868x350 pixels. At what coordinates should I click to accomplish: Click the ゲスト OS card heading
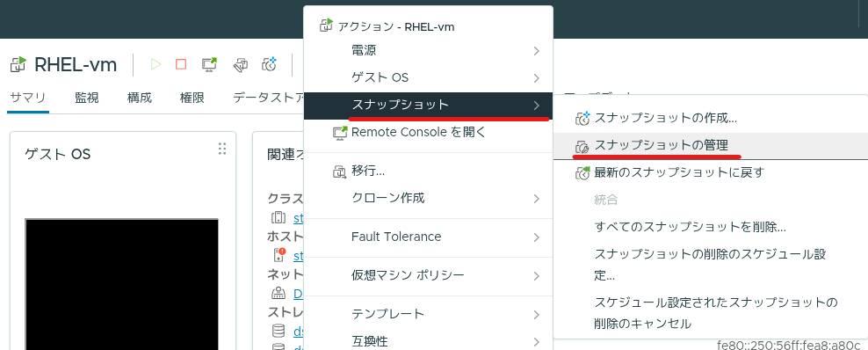pos(58,155)
